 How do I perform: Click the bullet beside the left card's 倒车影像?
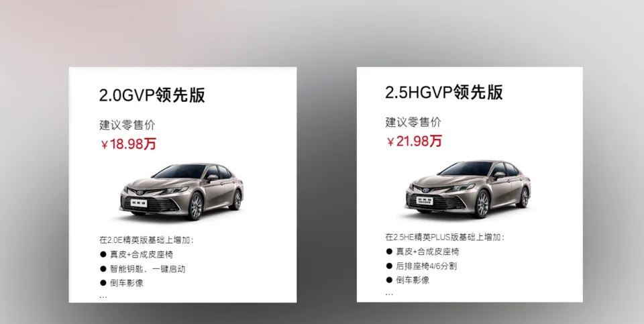103,282
